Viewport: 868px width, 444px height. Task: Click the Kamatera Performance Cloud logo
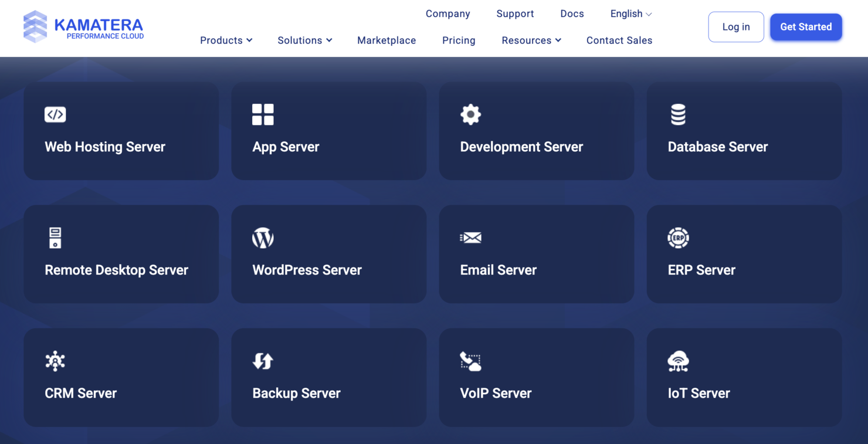click(83, 26)
